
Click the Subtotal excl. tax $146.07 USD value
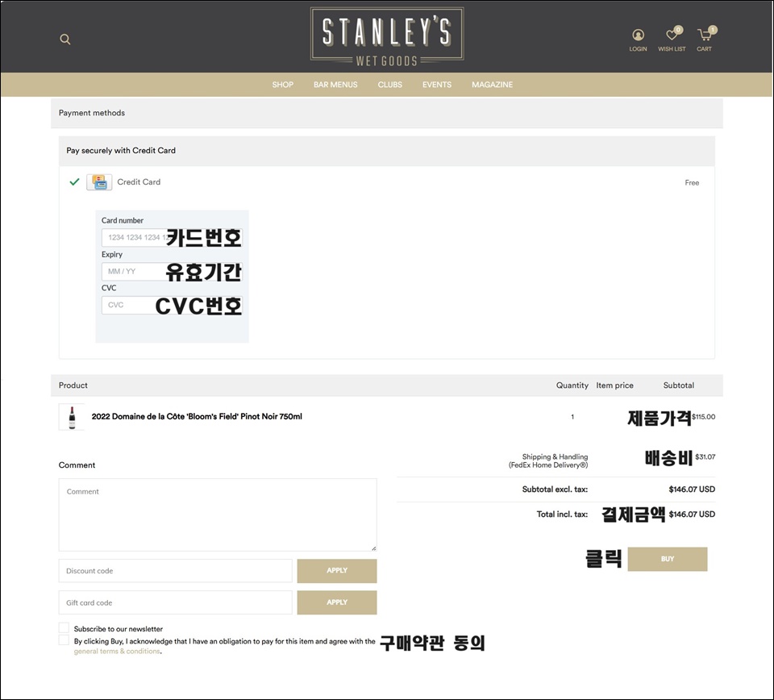(x=692, y=490)
